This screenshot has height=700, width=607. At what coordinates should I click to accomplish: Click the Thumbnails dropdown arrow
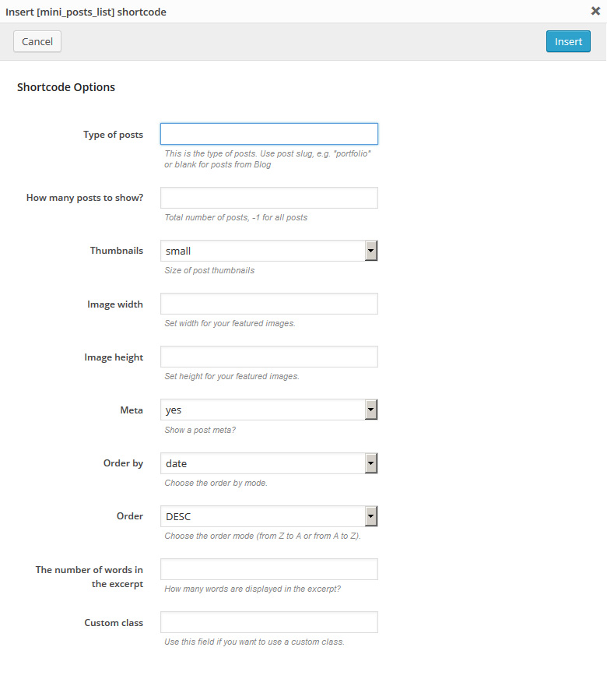coord(371,251)
